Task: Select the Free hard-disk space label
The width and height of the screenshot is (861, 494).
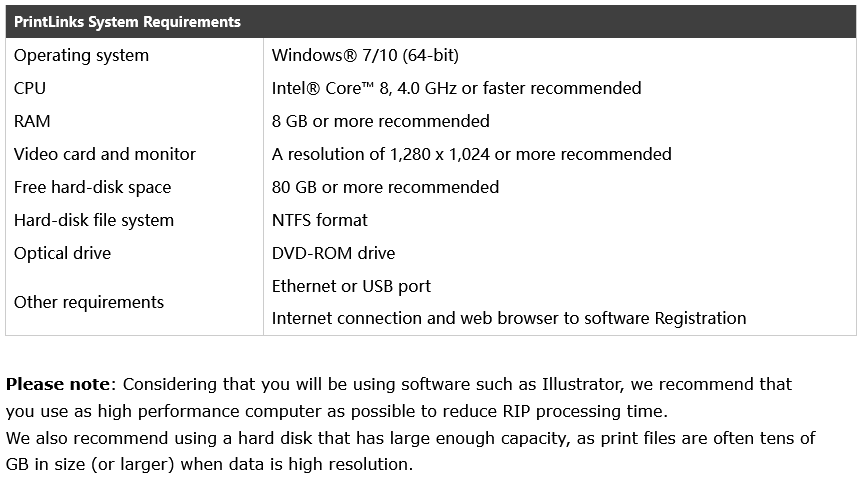Action: tap(92, 187)
